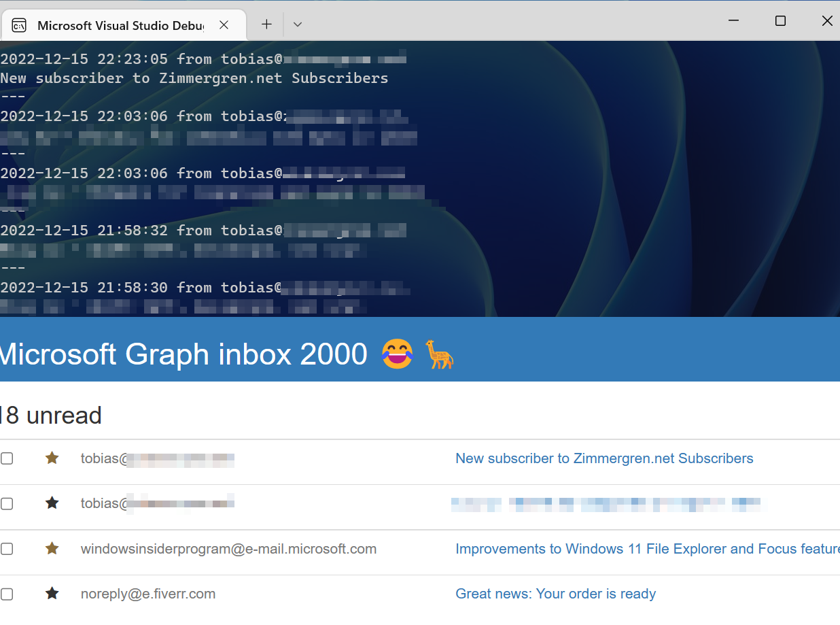Viewport: 840px width, 625px height.
Task: Click the laughing emoji in the header
Action: tap(397, 354)
